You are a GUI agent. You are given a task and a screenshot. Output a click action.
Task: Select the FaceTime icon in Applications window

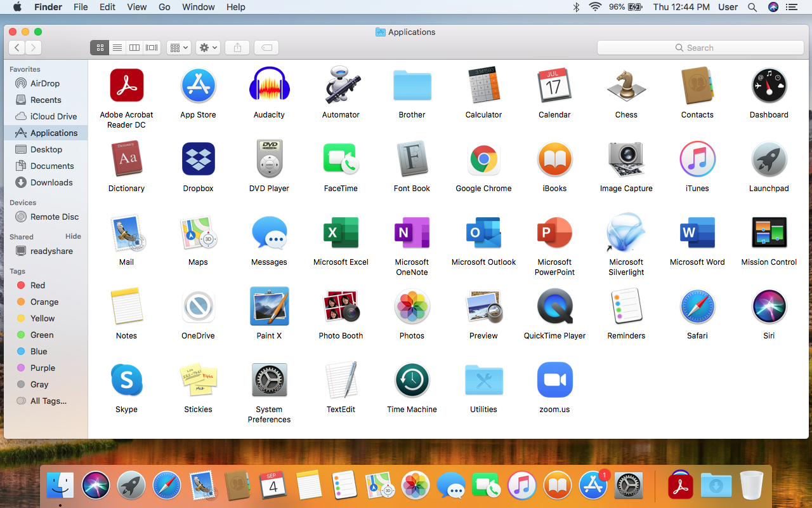[341, 159]
